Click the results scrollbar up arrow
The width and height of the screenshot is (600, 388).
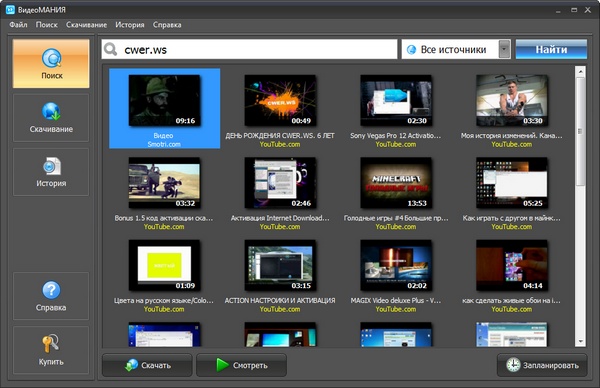coord(580,72)
